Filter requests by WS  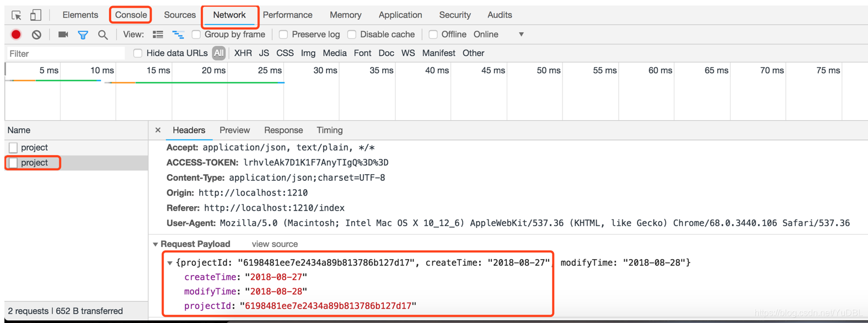408,53
